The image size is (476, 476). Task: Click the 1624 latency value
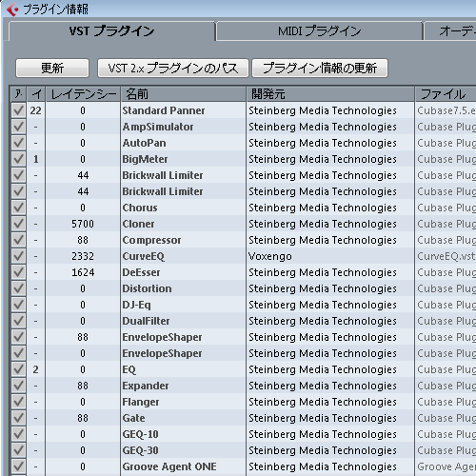[x=83, y=272]
